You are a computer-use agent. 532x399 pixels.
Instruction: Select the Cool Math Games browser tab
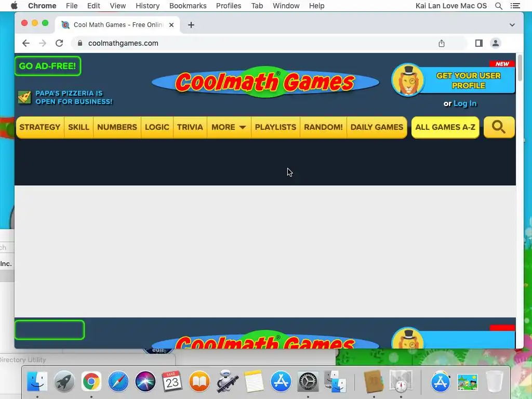[117, 25]
